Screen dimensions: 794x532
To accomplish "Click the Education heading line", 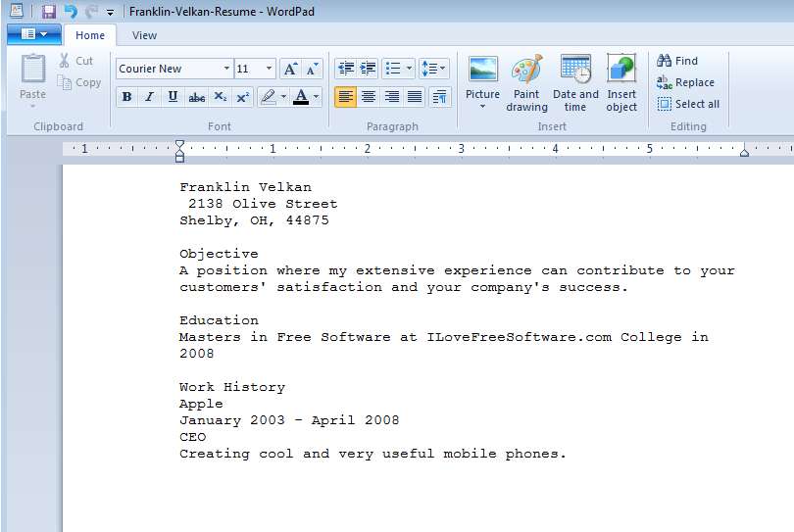I will point(219,320).
